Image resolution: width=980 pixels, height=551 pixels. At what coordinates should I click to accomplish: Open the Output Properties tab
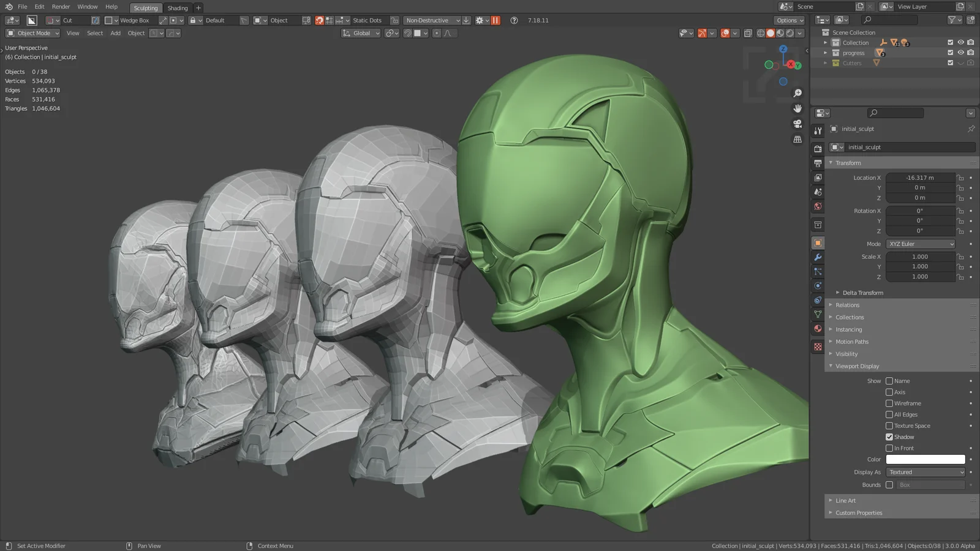point(817,162)
